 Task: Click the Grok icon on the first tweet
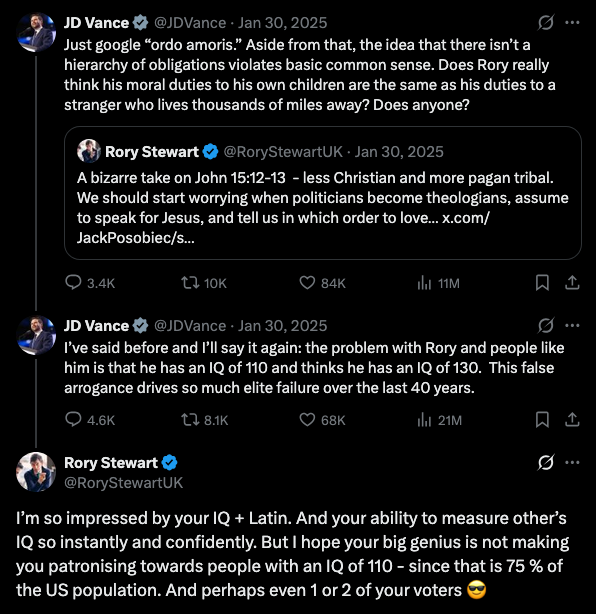coord(545,22)
